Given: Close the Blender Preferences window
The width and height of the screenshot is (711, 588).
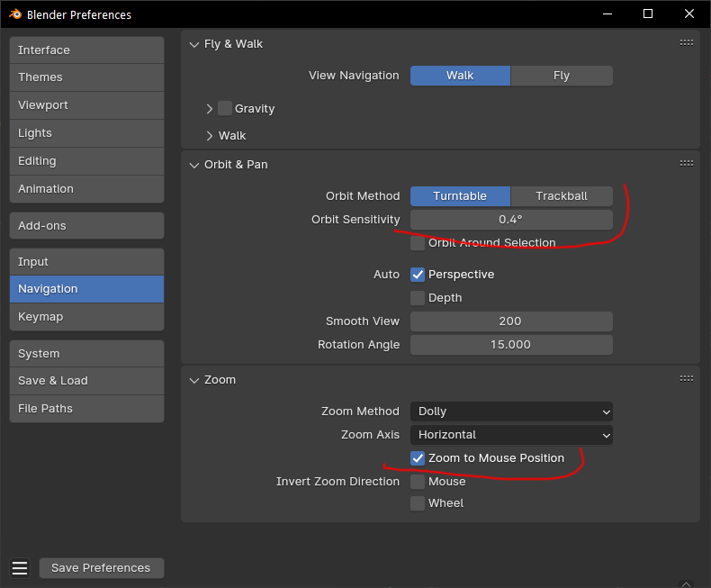Looking at the screenshot, I should coord(689,14).
